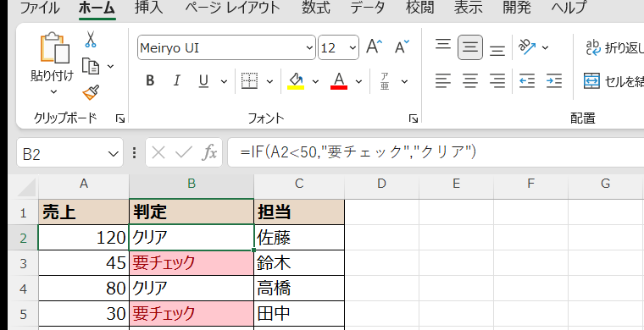Increase font size with large A
Viewport: 644px width, 330px height.
point(374,47)
